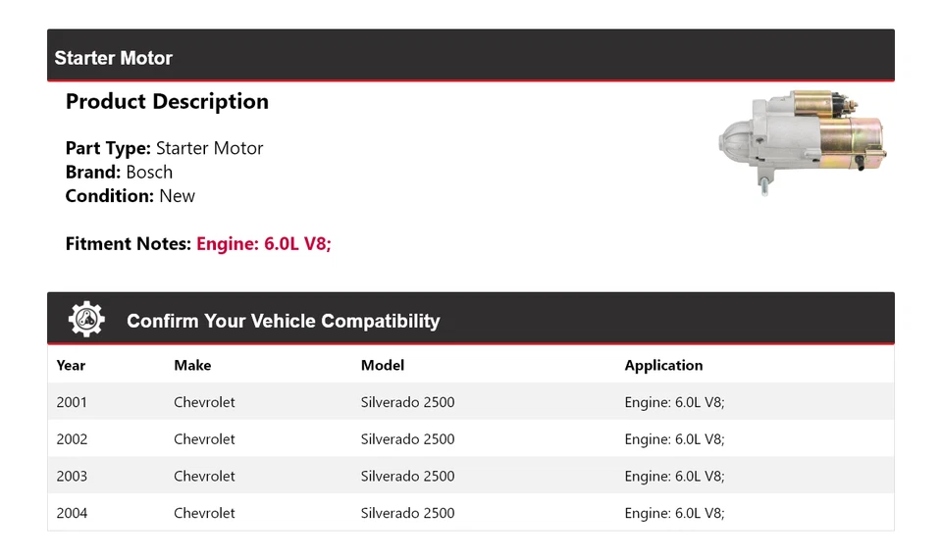Select the Application column header
942x560 pixels.
(x=663, y=365)
